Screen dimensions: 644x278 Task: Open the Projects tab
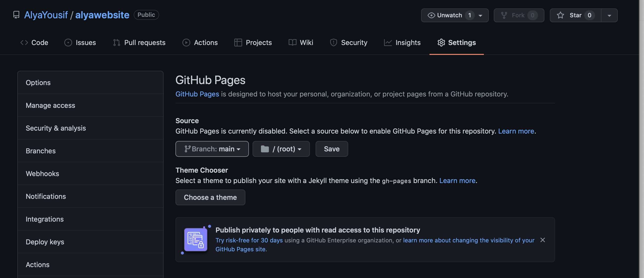253,43
